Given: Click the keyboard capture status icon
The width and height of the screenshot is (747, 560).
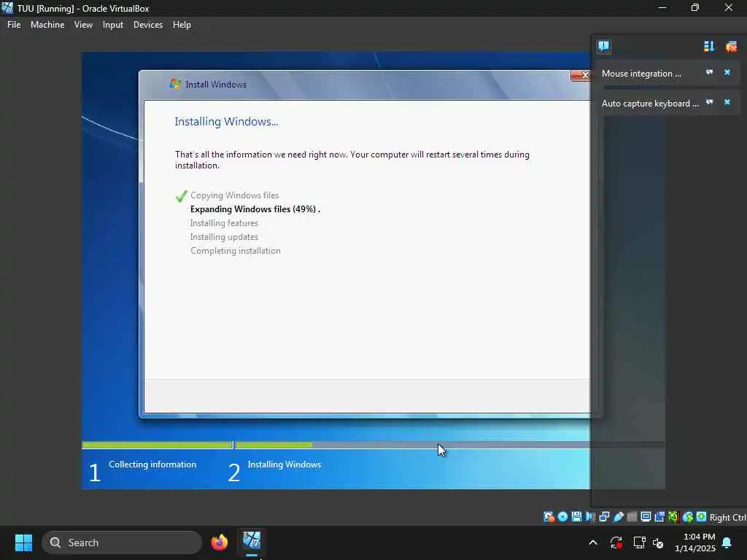Looking at the screenshot, I should 701,517.
